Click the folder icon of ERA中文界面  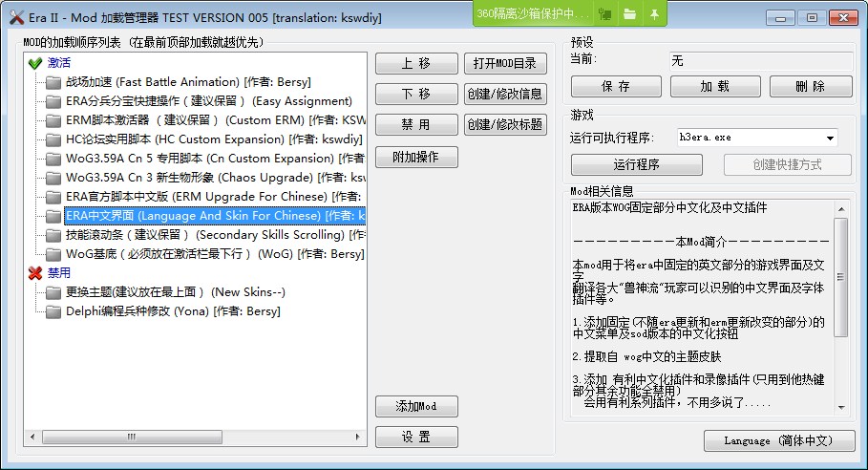(x=53, y=217)
